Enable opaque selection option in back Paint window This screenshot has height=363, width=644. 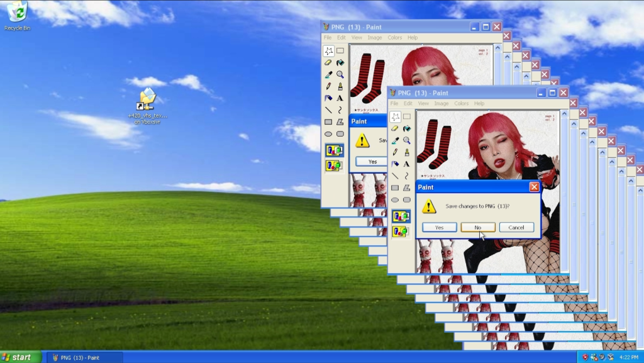[335, 150]
